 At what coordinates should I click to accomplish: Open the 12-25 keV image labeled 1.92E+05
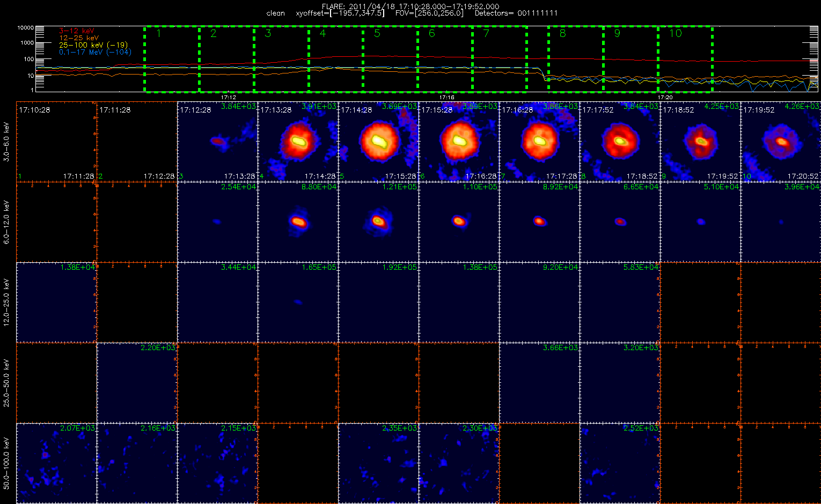tap(378, 302)
